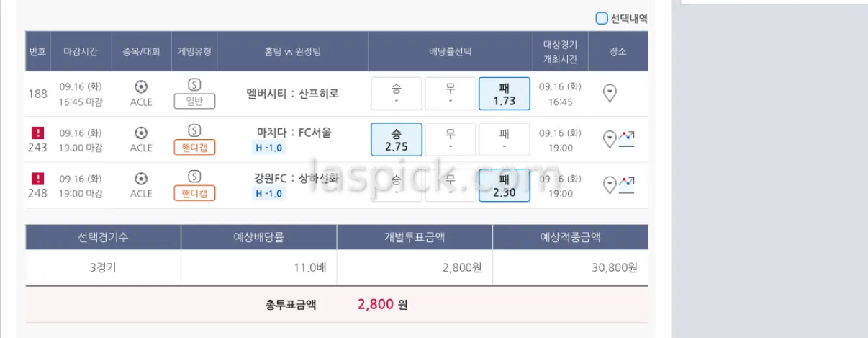Click the 마감시간 column header
This screenshot has width=868, height=338.
(81, 51)
